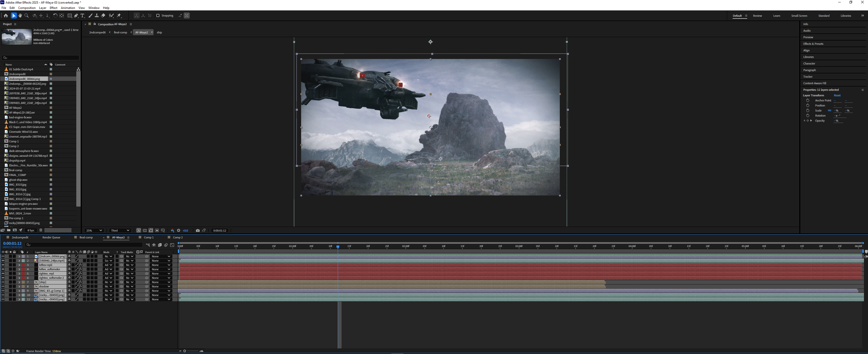Click the Composition Mini-Flowchart timeline icon
Screen dimensions: 868x354
pyautogui.click(x=148, y=245)
